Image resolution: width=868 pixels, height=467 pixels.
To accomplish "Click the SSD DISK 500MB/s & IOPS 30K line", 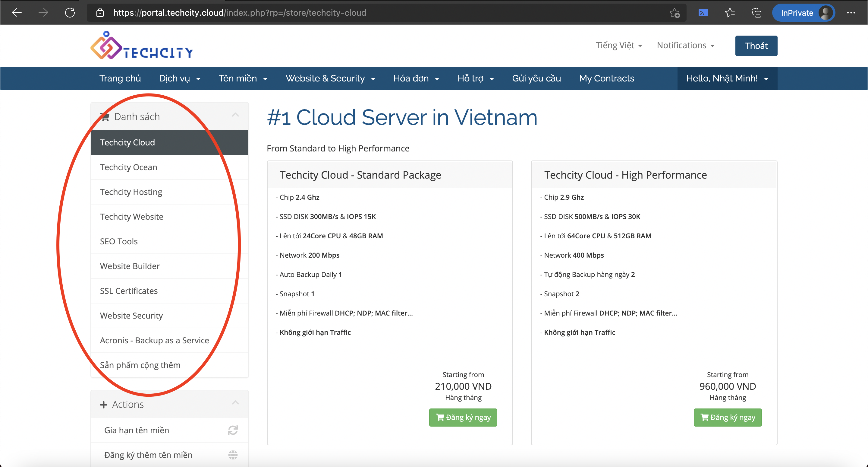I will point(590,217).
